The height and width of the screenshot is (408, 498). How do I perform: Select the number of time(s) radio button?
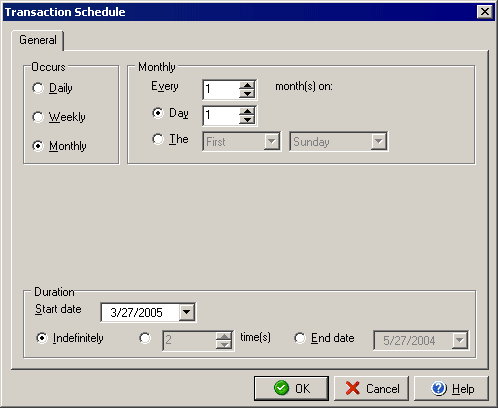pos(145,338)
